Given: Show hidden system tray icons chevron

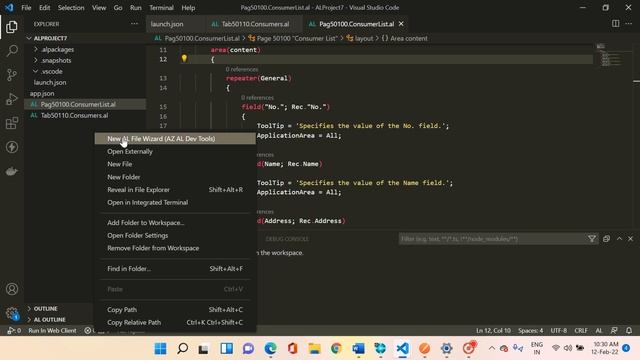Looking at the screenshot, I should click(x=491, y=348).
